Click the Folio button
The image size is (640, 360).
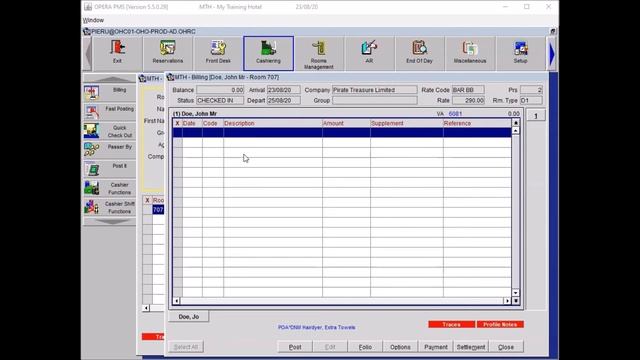(365, 347)
